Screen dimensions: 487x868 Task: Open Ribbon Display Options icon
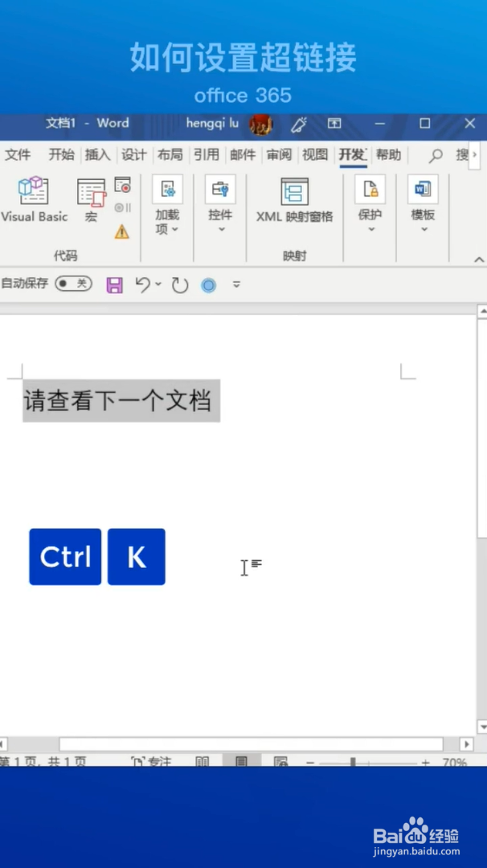334,124
